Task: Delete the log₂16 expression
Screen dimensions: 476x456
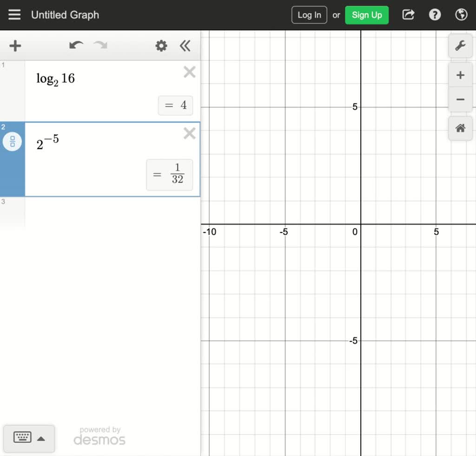Action: click(189, 72)
